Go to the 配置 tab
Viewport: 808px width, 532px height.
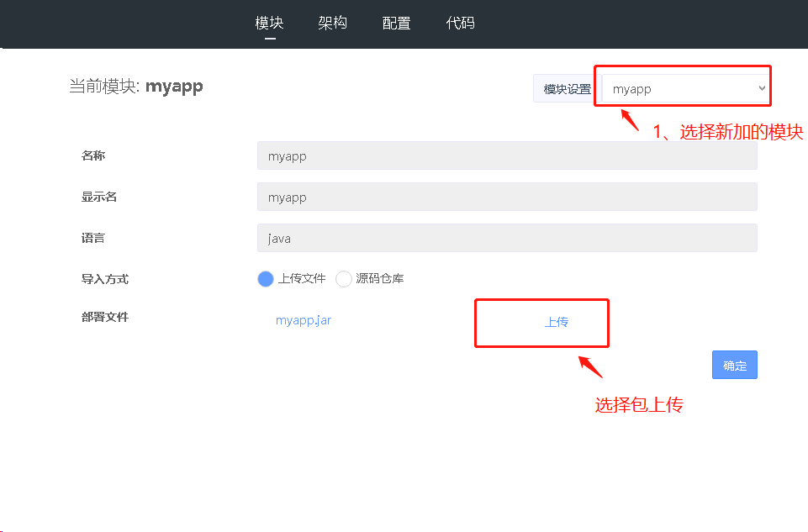(x=397, y=23)
